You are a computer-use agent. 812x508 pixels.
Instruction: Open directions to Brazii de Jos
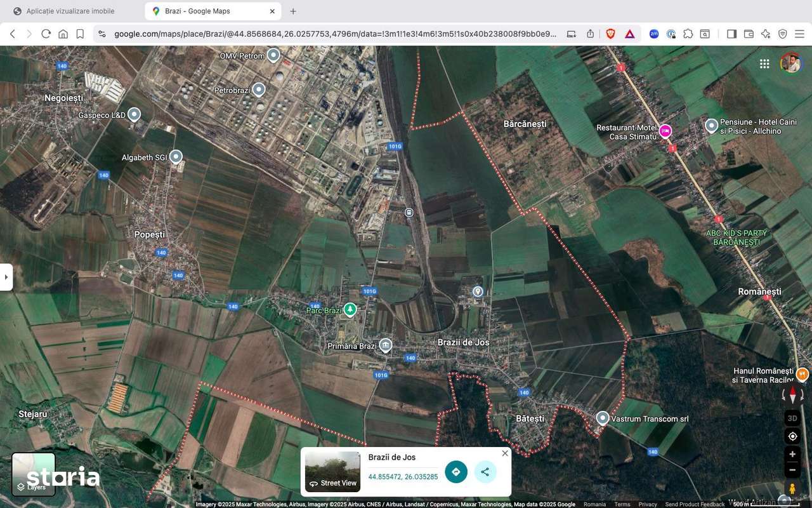point(455,472)
